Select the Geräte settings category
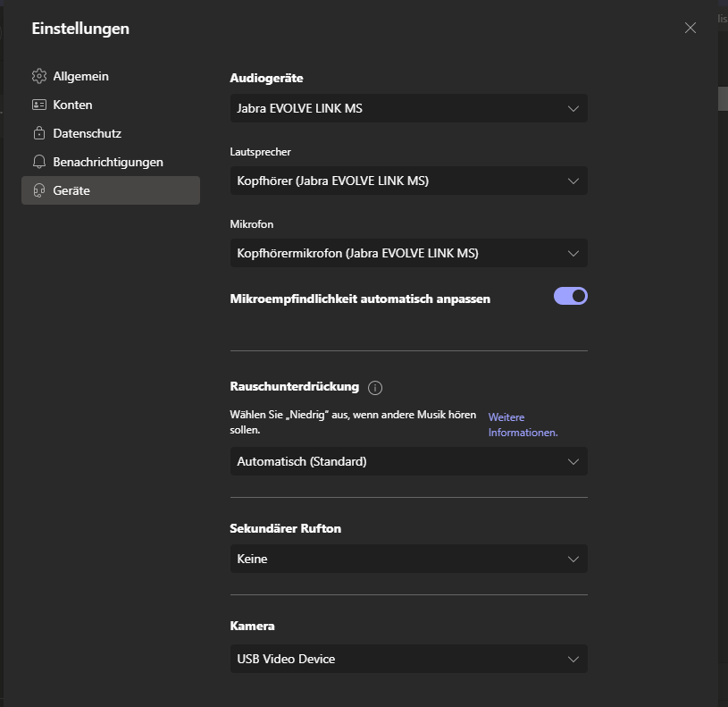Screen dimensions: 728x707 click(111, 190)
